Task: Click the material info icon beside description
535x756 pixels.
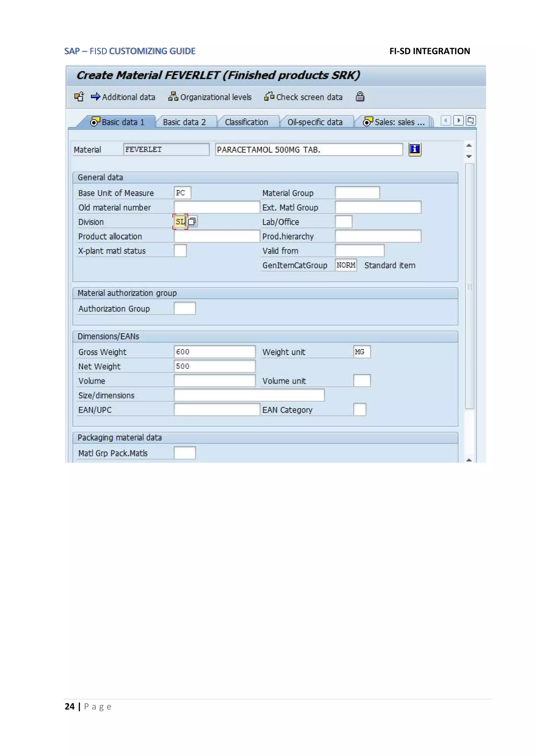Action: [415, 149]
